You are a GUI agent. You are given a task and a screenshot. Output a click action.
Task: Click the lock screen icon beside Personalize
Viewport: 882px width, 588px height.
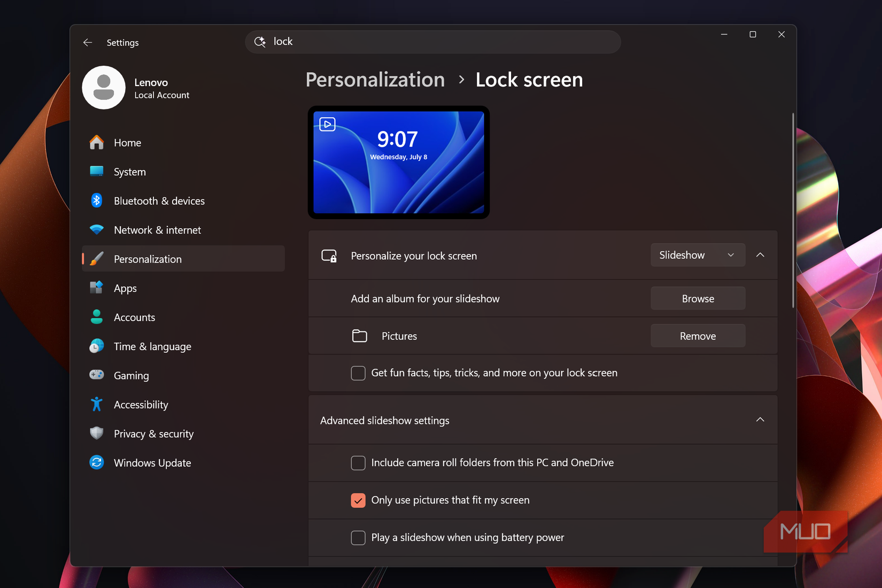click(329, 256)
